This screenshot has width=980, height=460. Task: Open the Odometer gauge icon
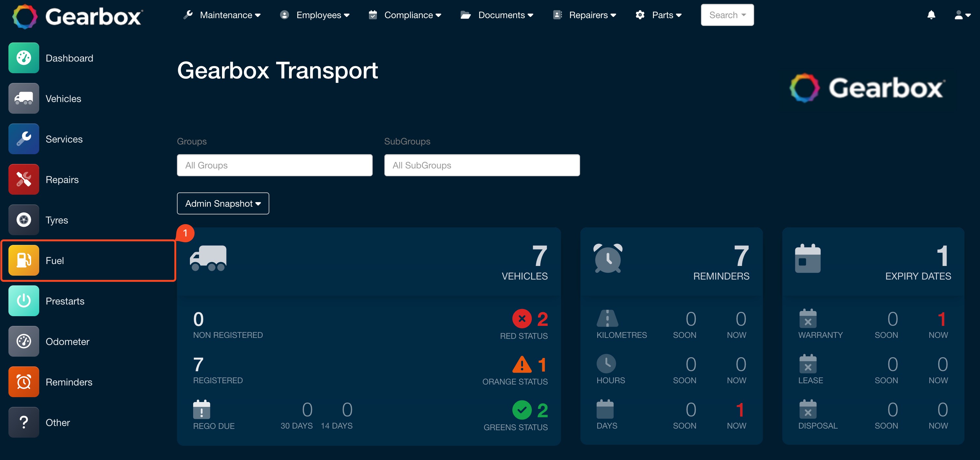(24, 341)
